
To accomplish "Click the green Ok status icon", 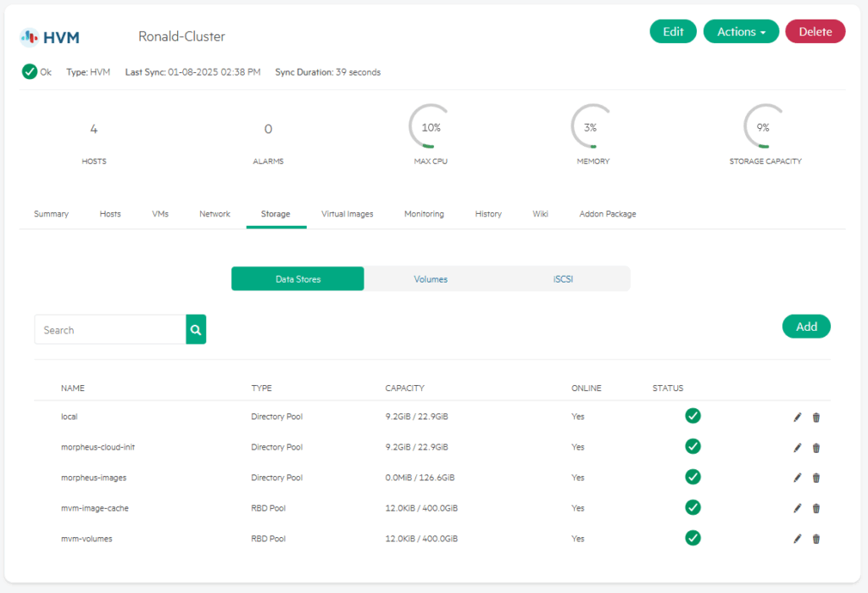I will point(30,72).
